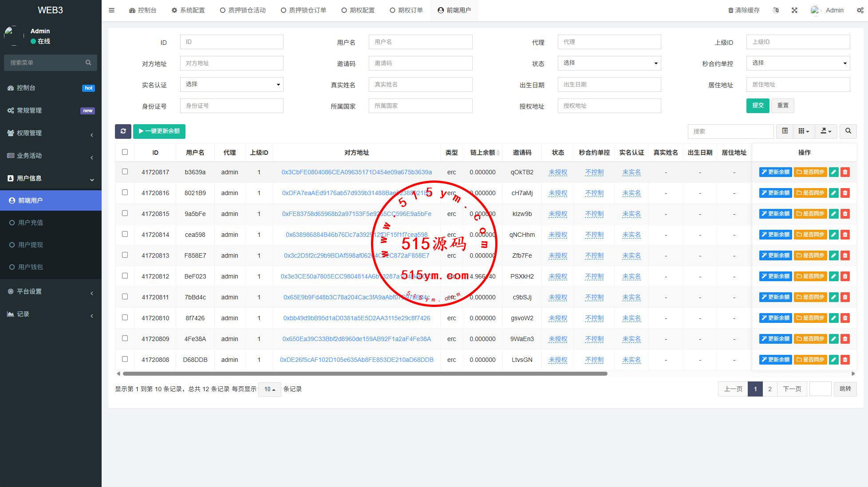Viewport: 868px width, 487px height.
Task: Check the select-all checkbox in table header
Action: point(125,152)
